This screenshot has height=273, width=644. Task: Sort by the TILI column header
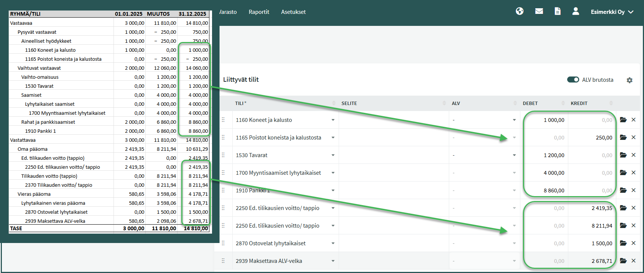pos(241,103)
